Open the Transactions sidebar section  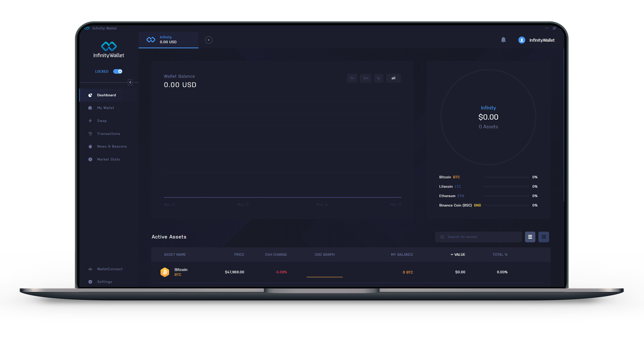click(108, 134)
